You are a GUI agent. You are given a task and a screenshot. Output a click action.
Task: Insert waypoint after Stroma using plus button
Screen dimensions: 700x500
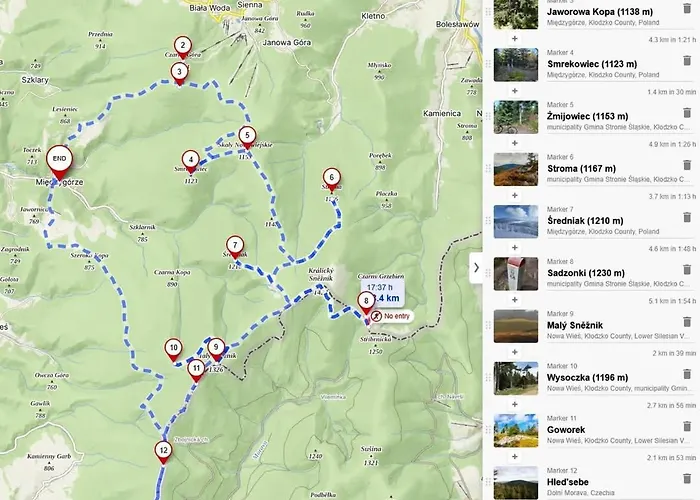(x=515, y=196)
